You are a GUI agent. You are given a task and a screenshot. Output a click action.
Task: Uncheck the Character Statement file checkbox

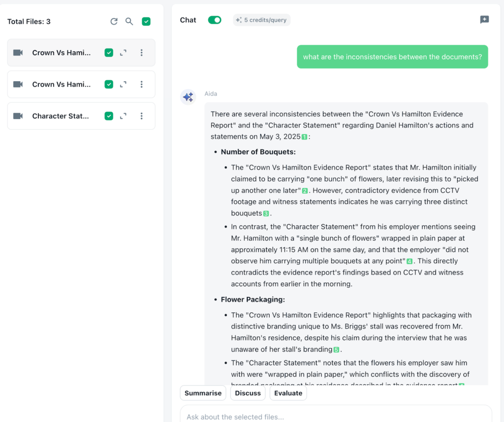[109, 116]
